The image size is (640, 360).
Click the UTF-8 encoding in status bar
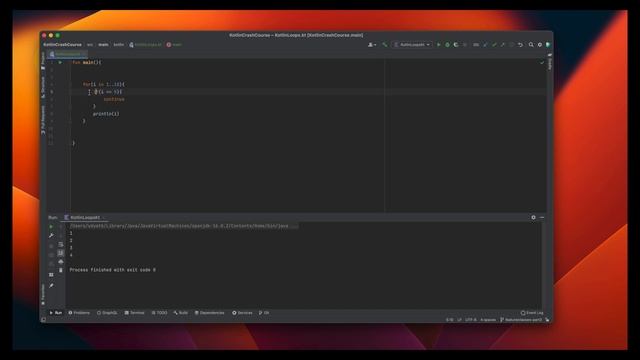(471, 320)
